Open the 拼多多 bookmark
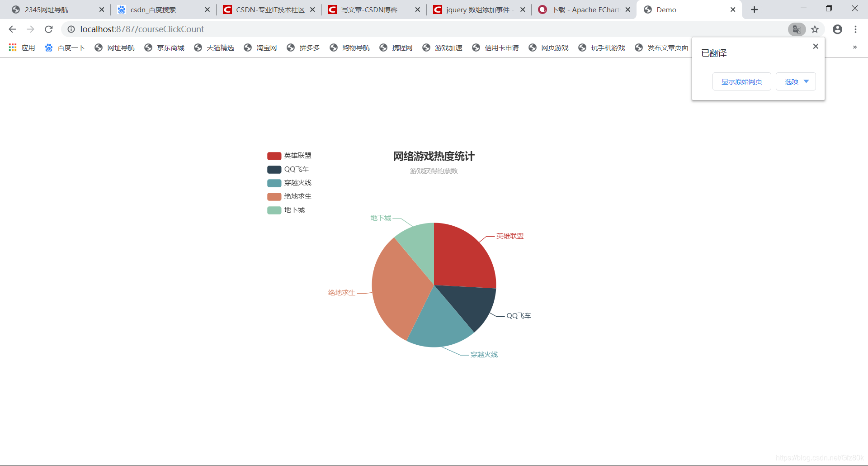Viewport: 868px width, 466px height. pos(303,48)
